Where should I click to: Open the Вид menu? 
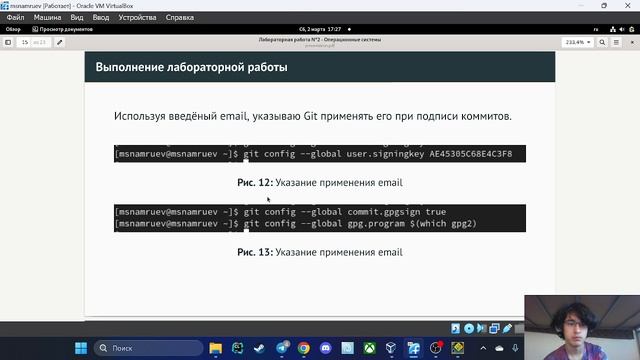(x=77, y=18)
